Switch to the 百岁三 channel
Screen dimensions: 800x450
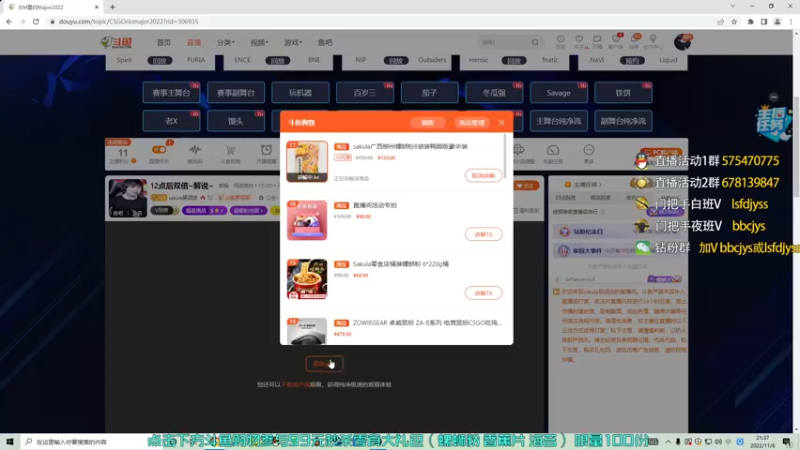click(x=365, y=93)
